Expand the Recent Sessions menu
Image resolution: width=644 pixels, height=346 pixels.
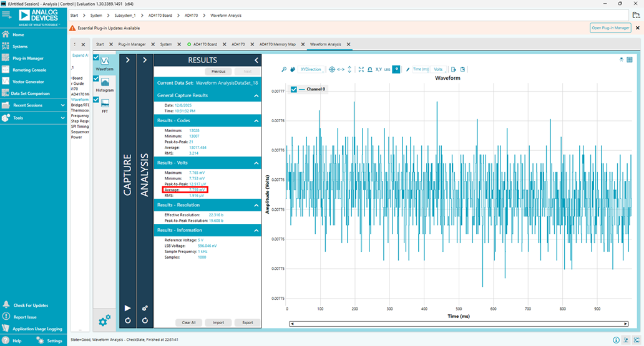tap(62, 105)
